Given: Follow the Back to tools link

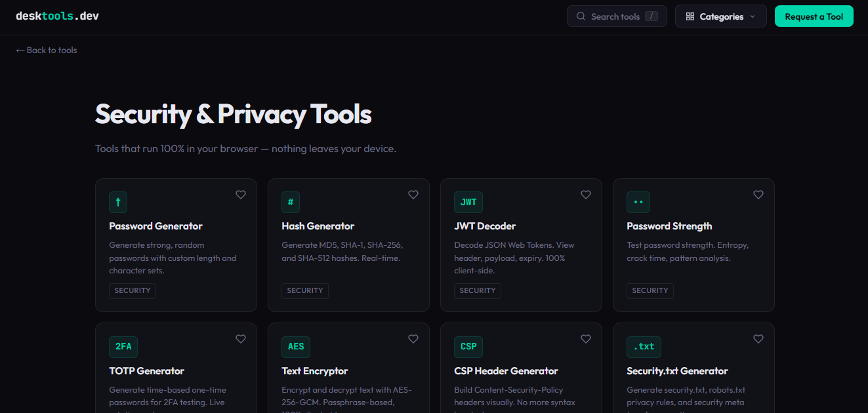Looking at the screenshot, I should click(x=46, y=50).
